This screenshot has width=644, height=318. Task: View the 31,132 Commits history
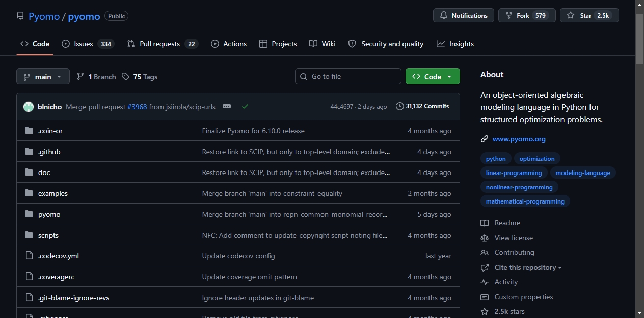point(422,106)
